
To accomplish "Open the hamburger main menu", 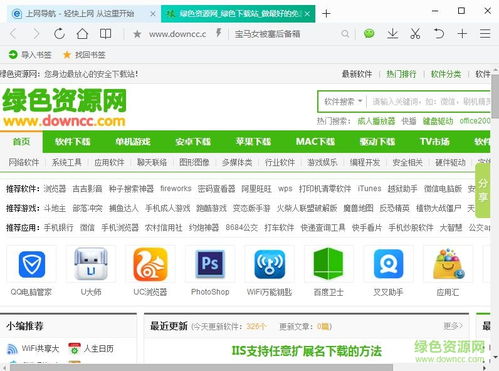I will click(485, 33).
